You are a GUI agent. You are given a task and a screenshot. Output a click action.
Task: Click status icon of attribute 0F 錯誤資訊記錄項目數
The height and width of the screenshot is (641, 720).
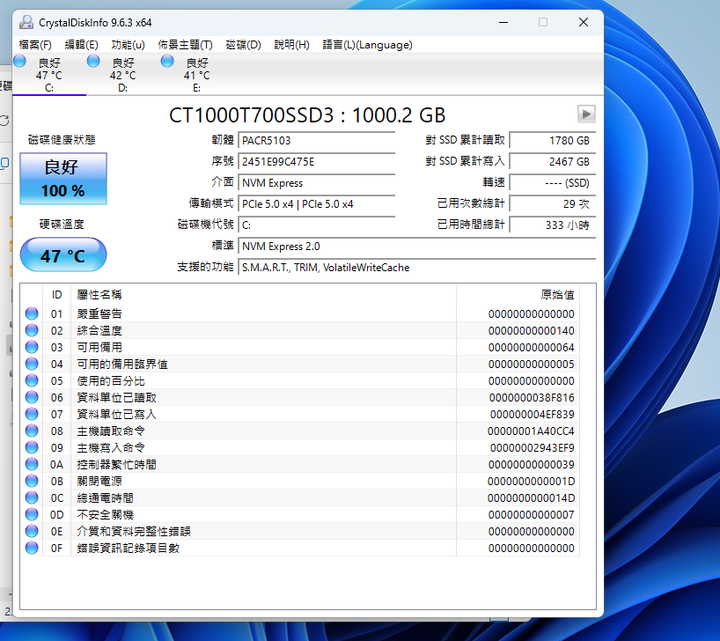point(32,548)
